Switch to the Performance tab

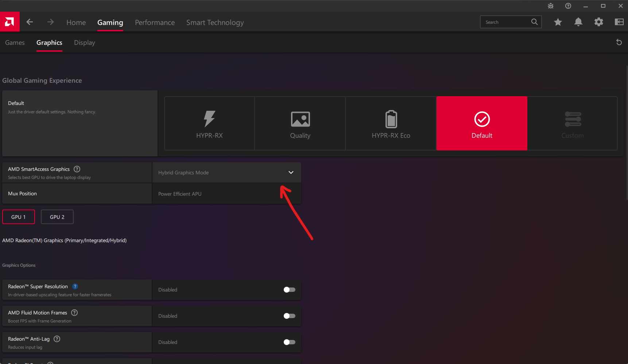pyautogui.click(x=155, y=22)
